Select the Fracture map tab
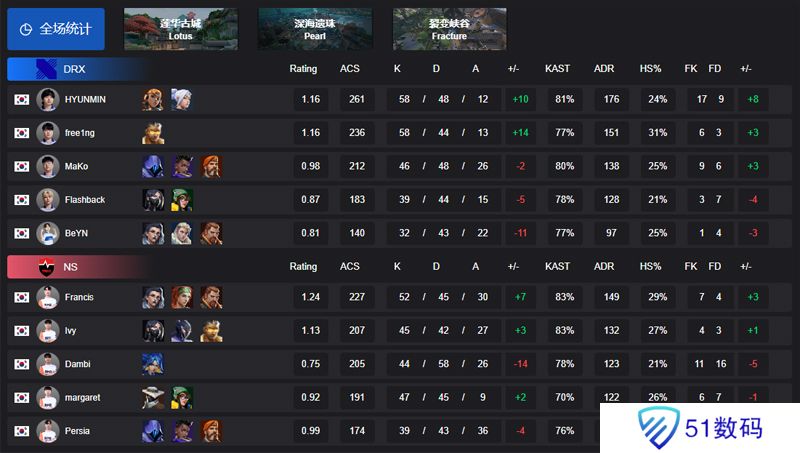Screen dimensions: 800x453 (x=449, y=29)
